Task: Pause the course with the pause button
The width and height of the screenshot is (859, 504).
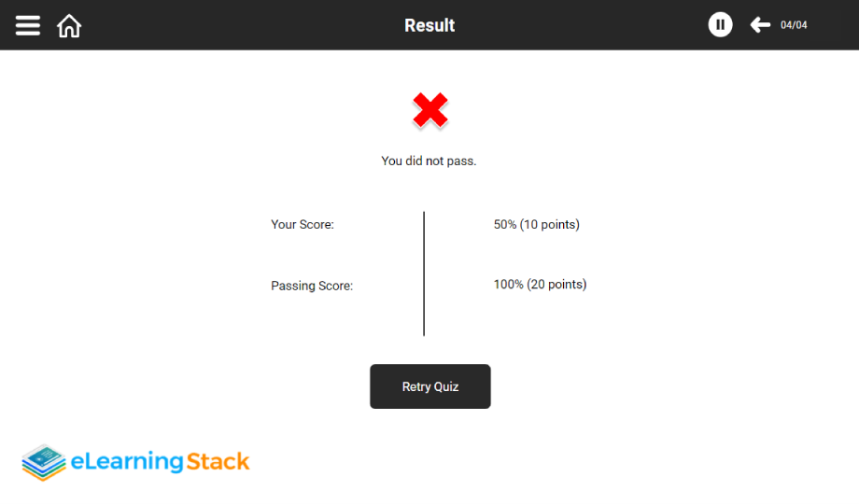Action: pos(720,25)
